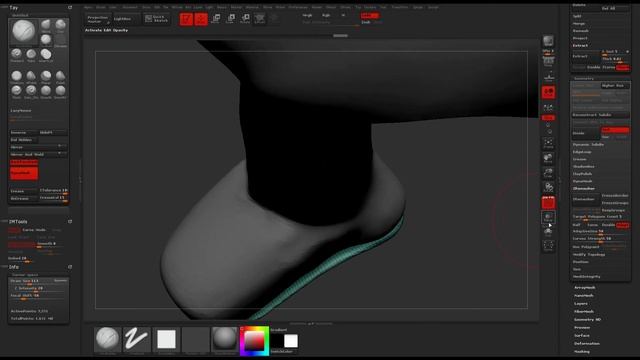Open alpha thumbnail in bottom shelf
The width and height of the screenshot is (640, 360).
click(166, 339)
